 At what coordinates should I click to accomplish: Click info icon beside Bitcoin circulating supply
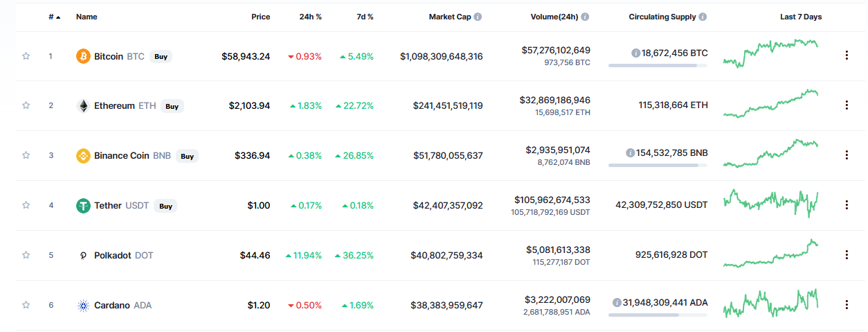point(635,53)
